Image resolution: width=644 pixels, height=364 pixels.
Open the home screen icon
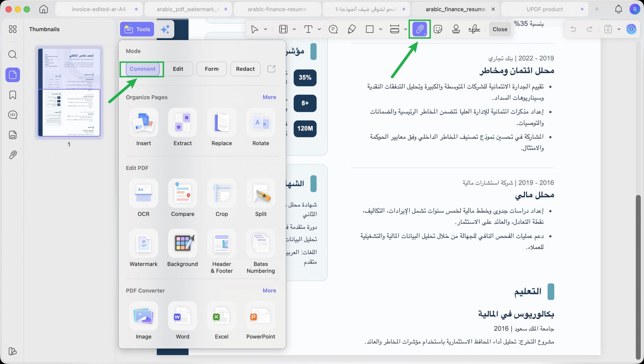[44, 9]
